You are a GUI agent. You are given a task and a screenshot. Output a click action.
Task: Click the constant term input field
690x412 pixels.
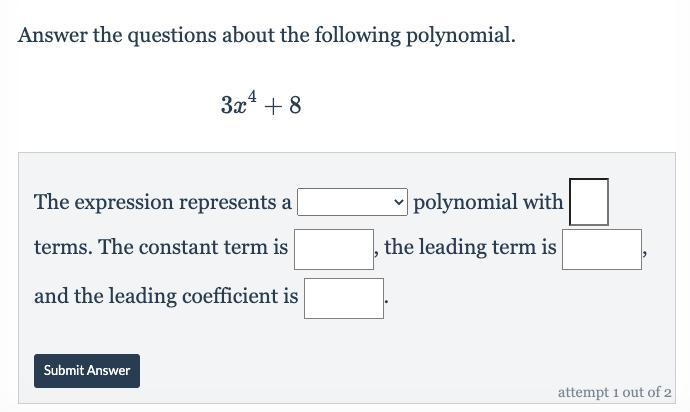click(334, 249)
